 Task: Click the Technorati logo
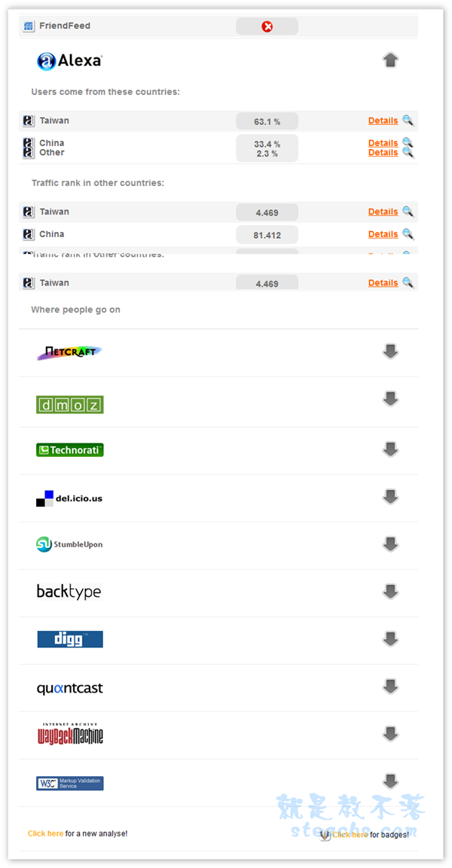[x=69, y=450]
